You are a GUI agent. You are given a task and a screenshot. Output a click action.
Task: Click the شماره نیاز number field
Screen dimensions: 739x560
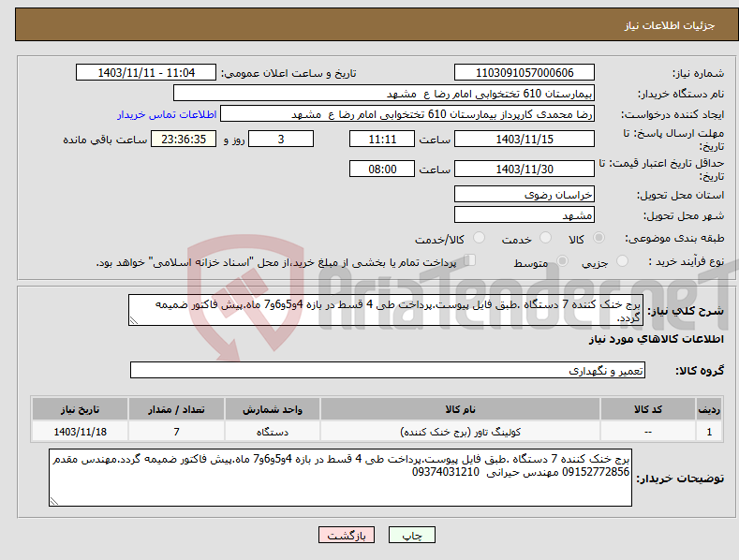[525, 73]
